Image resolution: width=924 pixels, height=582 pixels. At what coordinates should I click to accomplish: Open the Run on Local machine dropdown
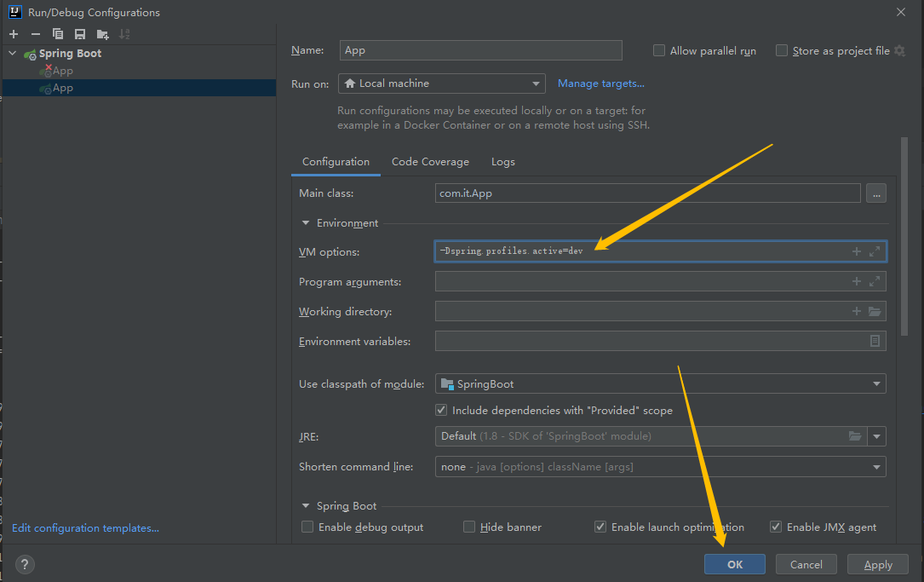tap(442, 84)
